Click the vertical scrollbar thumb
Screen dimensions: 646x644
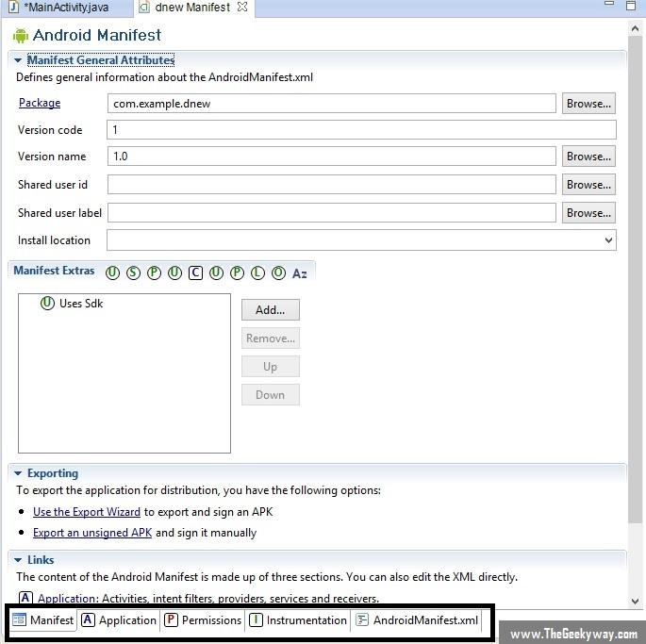coord(635,280)
